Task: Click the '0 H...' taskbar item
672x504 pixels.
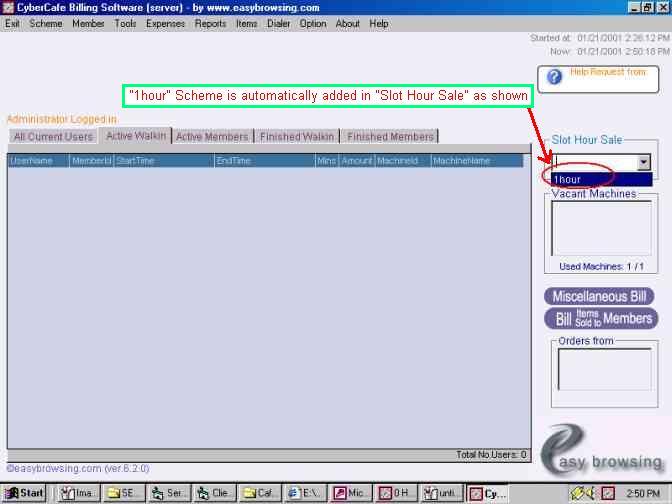Action: 397,493
